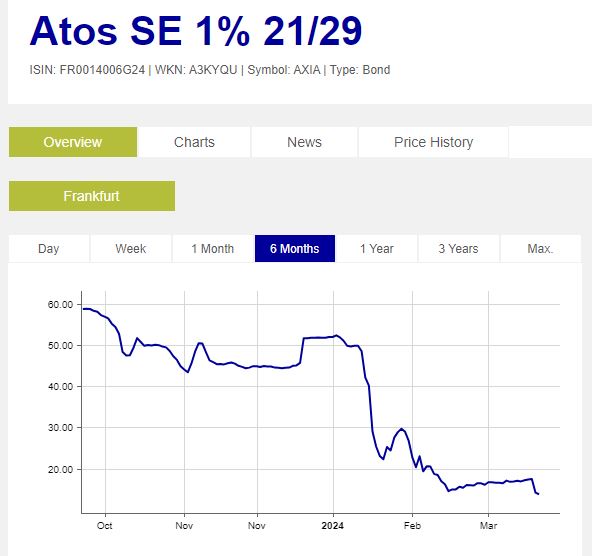
Task: Click the Mar label on chart axis
Action: [488, 525]
